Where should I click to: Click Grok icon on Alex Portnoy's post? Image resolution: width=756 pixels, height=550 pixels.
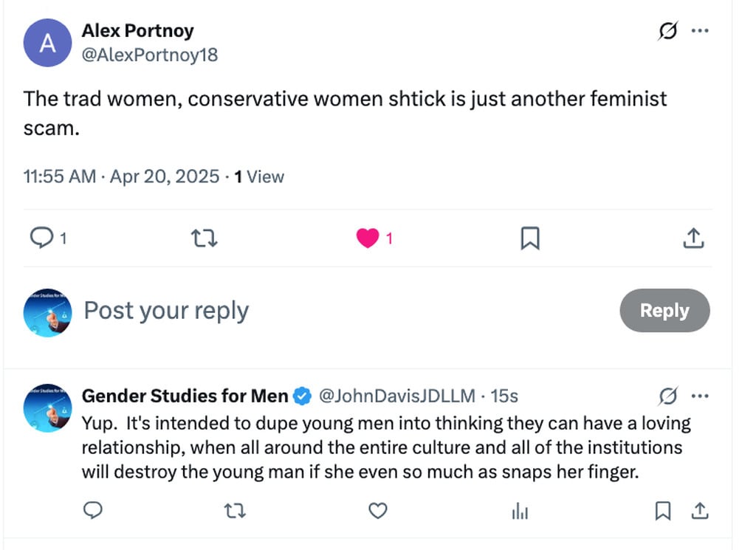tap(667, 31)
